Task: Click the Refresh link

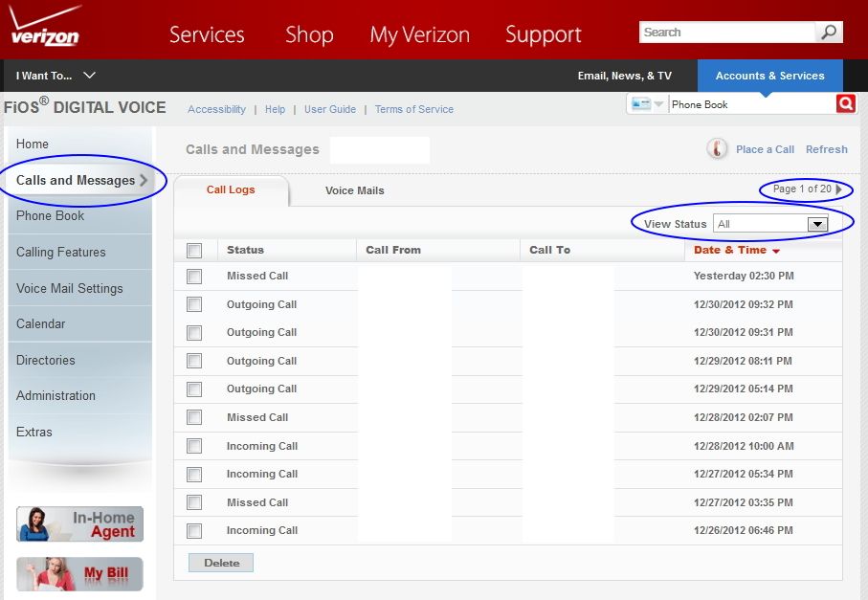Action: [x=826, y=149]
